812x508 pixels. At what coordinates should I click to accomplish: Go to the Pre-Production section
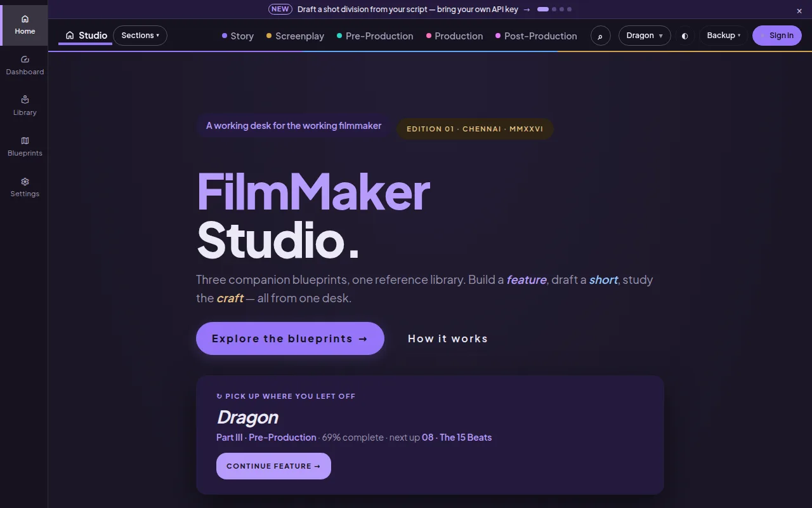click(x=375, y=36)
